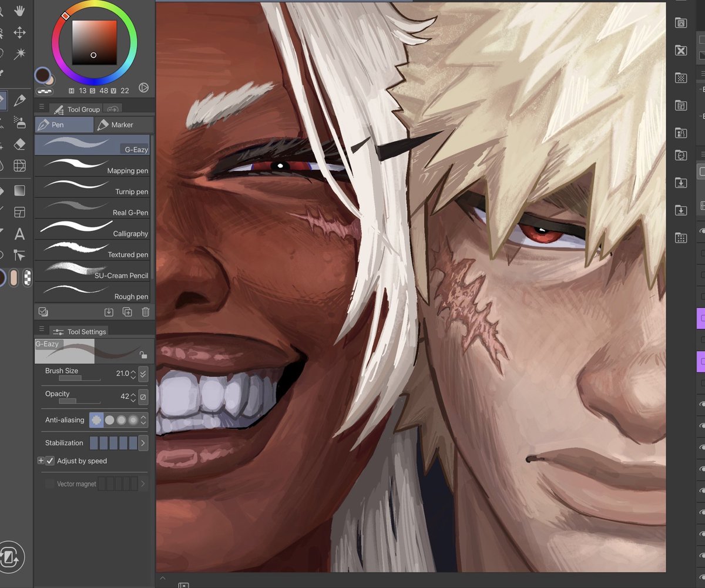The width and height of the screenshot is (705, 588).
Task: Open the body pose material folder
Action: 681,133
